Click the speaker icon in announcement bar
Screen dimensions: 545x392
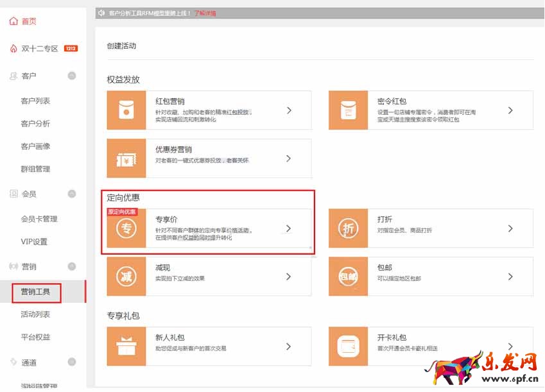coord(101,13)
